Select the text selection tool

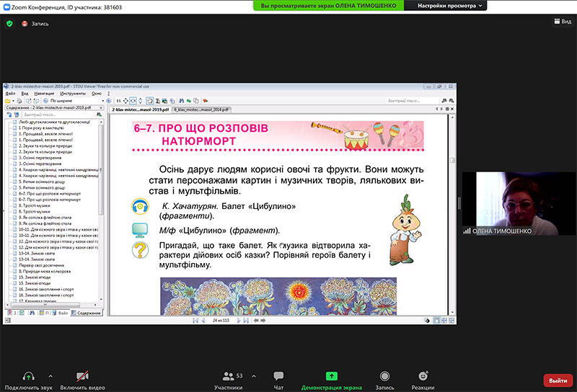point(157,101)
